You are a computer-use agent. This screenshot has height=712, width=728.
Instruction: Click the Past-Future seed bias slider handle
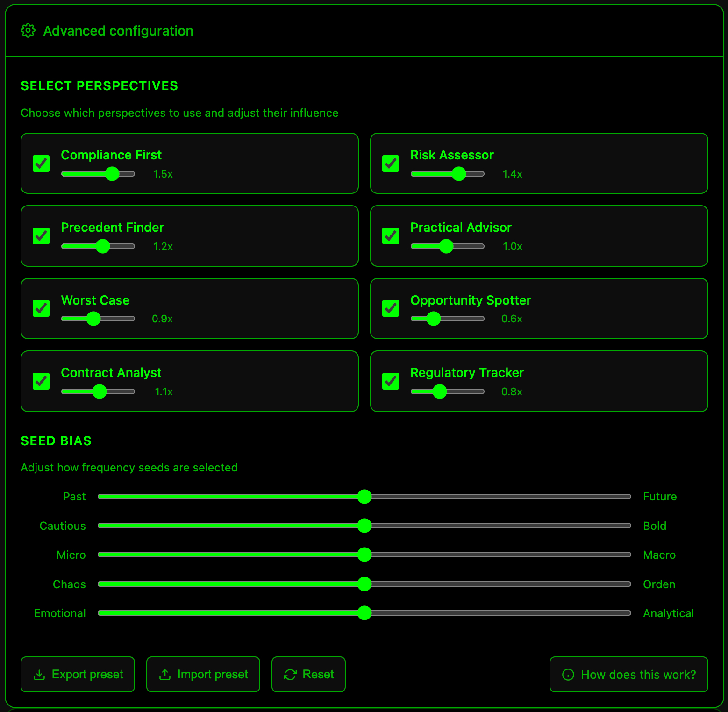(364, 497)
